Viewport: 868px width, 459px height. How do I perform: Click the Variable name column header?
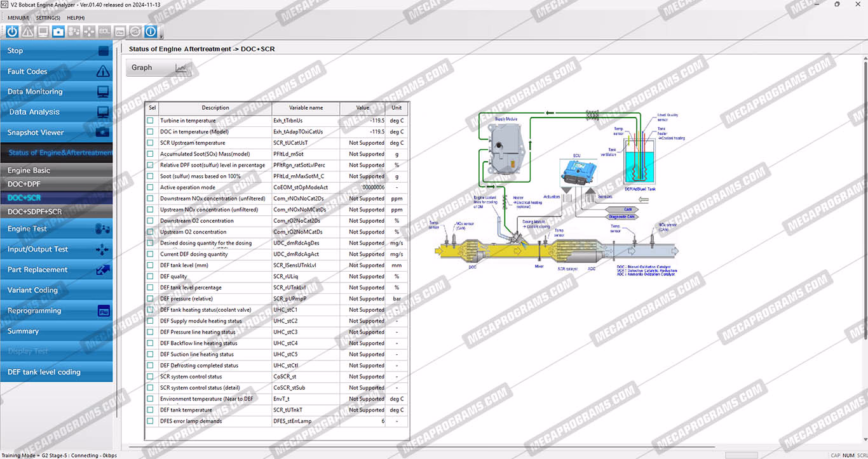pos(306,108)
